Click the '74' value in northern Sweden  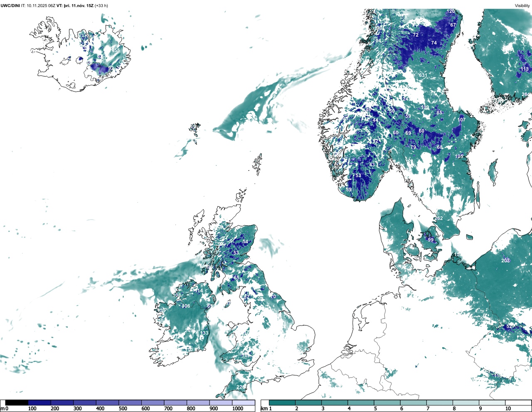pos(434,43)
